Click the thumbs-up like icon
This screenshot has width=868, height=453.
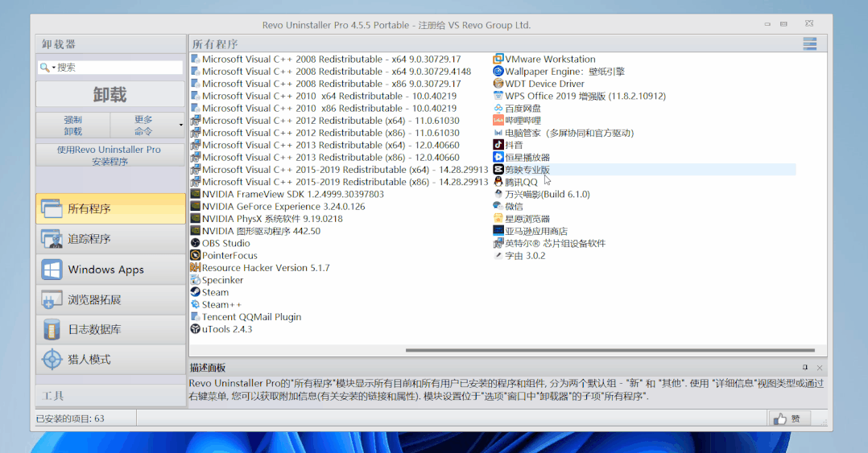point(780,418)
